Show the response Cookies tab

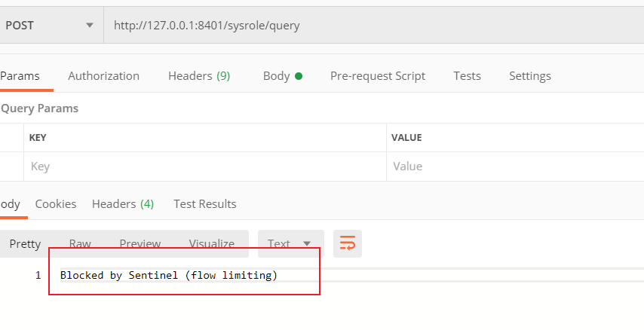click(x=56, y=203)
